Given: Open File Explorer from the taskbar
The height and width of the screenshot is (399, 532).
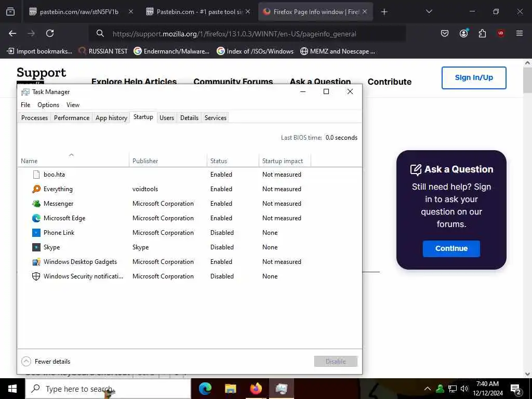Looking at the screenshot, I should 230,389.
